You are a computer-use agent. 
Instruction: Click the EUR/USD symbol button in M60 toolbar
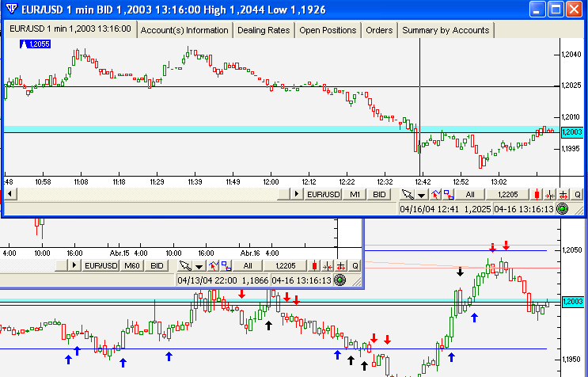tap(101, 265)
